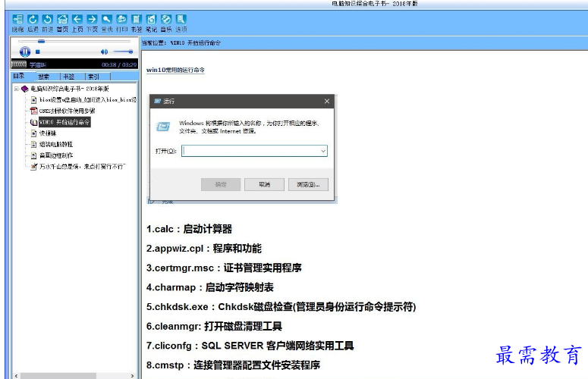Open the 选项 options icon

[181, 19]
